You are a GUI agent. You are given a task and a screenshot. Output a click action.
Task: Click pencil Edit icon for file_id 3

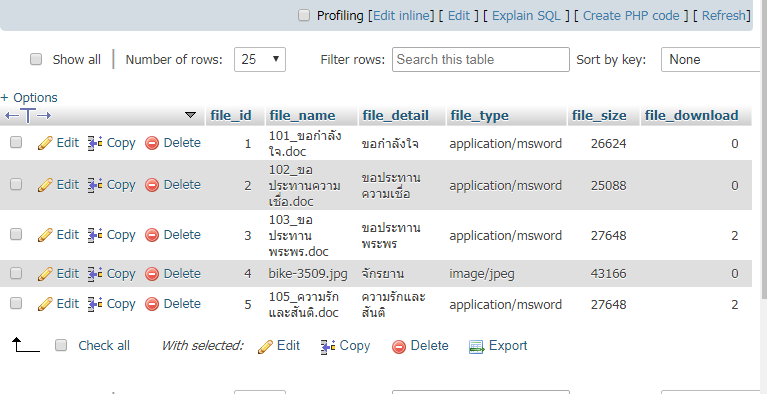(x=45, y=235)
